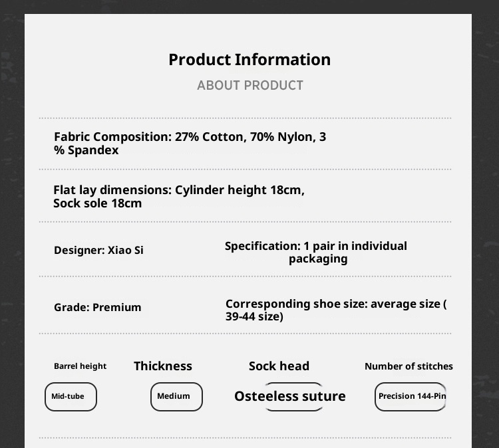499x448 pixels.
Task: Click the Grade: Premium label
Action: tap(98, 307)
